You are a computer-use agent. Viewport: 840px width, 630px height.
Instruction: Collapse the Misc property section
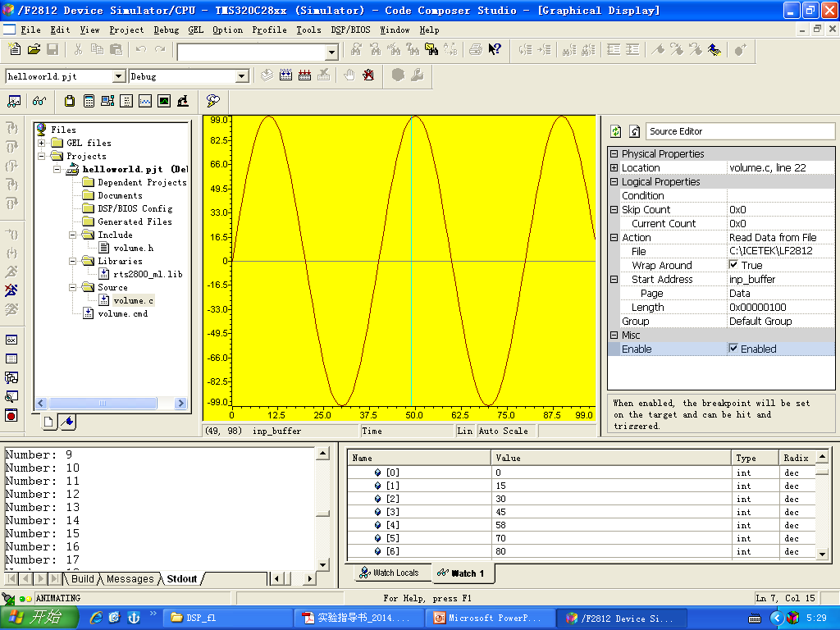coord(614,335)
